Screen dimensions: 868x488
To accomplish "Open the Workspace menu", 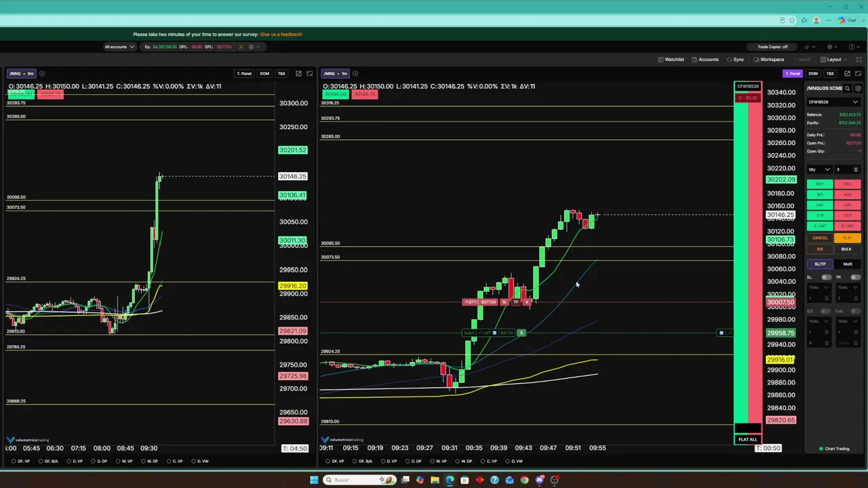I will [768, 60].
